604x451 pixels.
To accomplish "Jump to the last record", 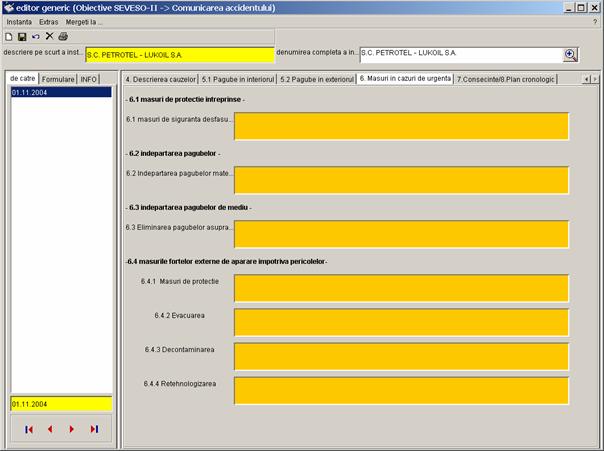I will 94,429.
